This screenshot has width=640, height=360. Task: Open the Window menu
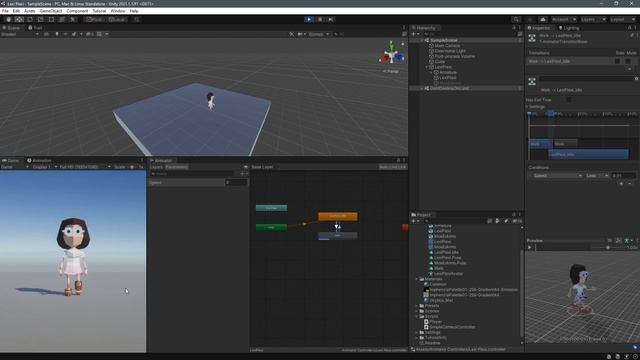tap(118, 11)
